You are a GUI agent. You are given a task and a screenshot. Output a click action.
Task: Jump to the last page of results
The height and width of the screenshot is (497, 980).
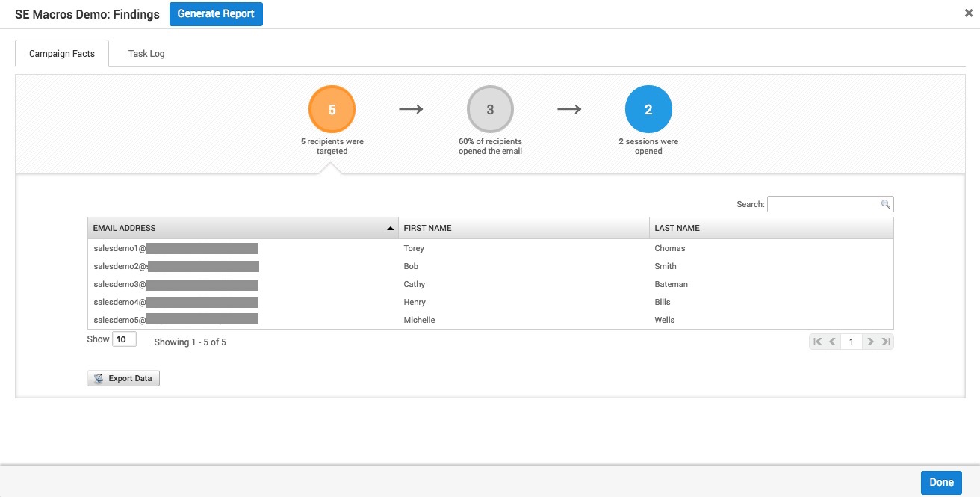pyautogui.click(x=886, y=342)
